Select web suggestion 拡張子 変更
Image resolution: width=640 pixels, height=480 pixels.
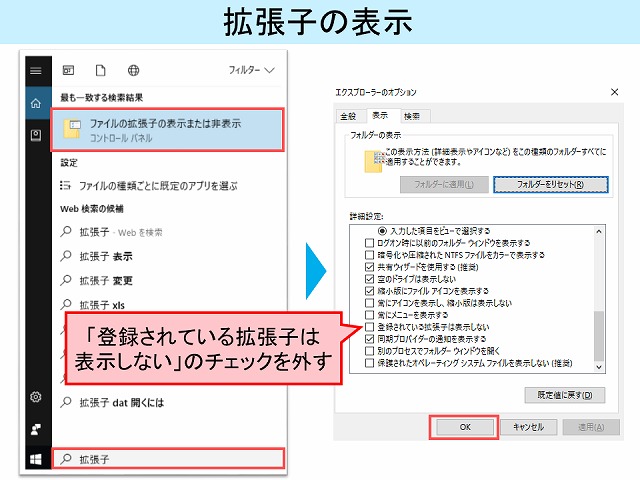coord(106,281)
